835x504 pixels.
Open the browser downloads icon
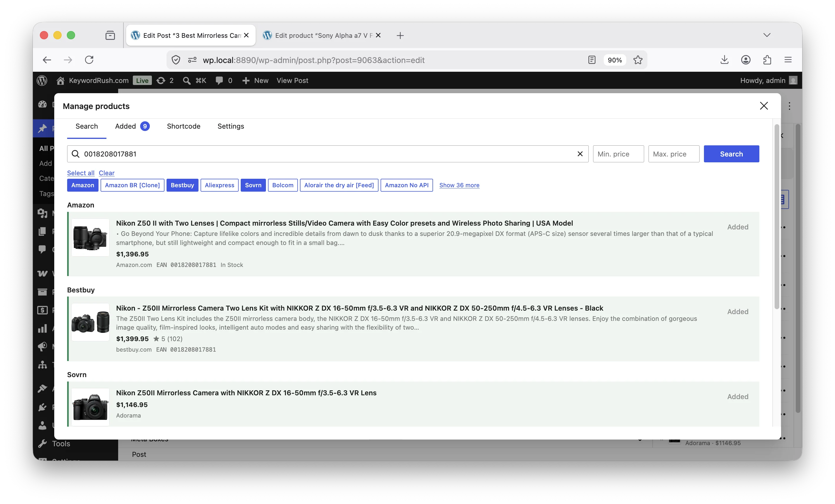724,60
